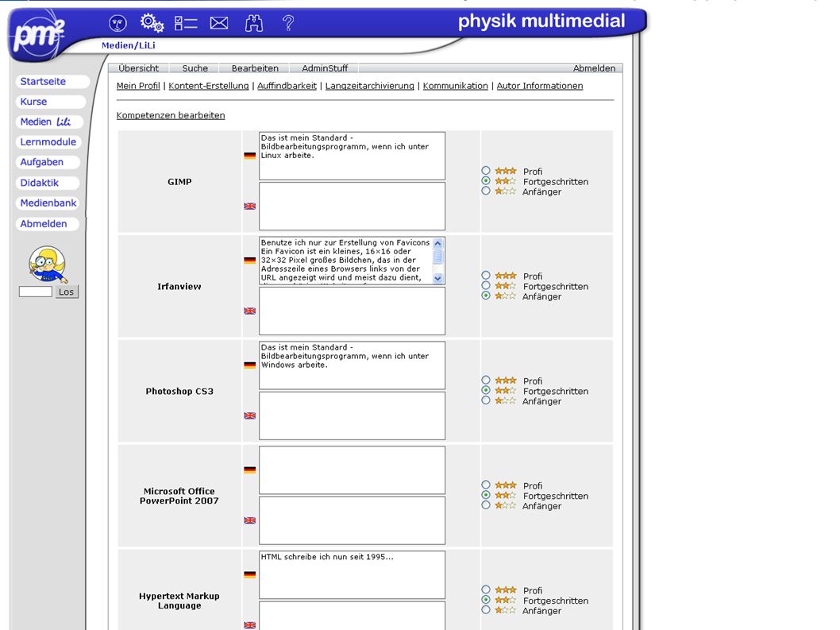Set Hypertext Markup Language to Anfänger
This screenshot has width=840, height=630.
pos(486,609)
